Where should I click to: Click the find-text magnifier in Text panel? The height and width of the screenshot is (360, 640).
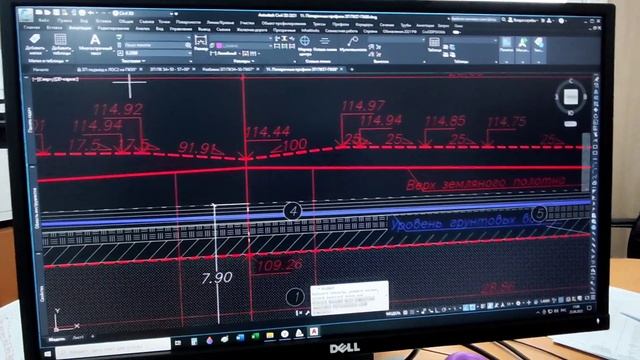188,45
